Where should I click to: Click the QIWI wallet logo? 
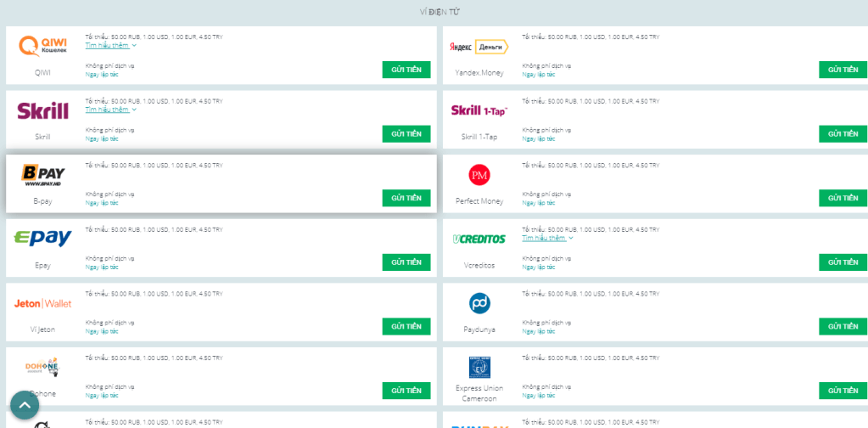click(x=42, y=46)
